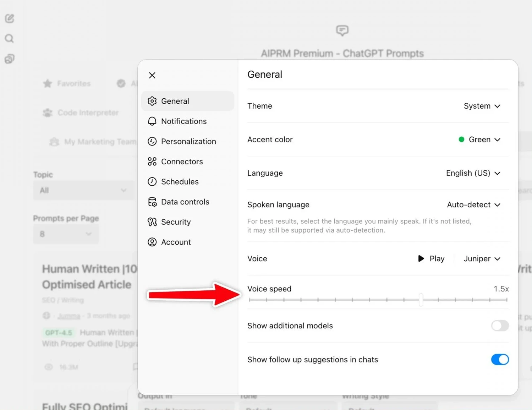The height and width of the screenshot is (410, 532).
Task: Click the My Marketing Team icon
Action: pos(54,142)
